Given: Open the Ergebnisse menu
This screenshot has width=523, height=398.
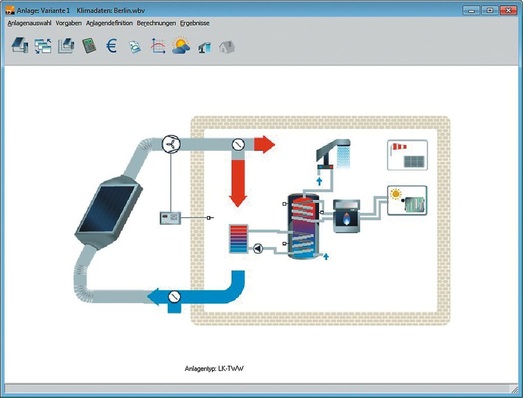Looking at the screenshot, I should pyautogui.click(x=195, y=23).
